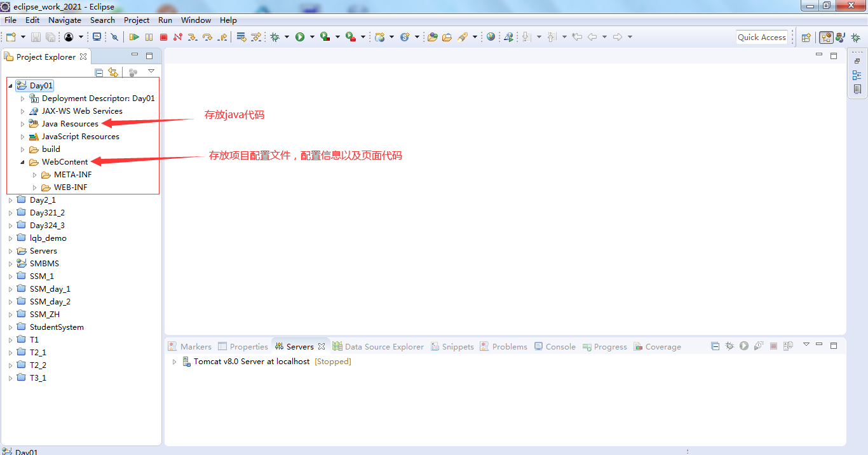Click the Debug bug toolbar icon

point(275,37)
